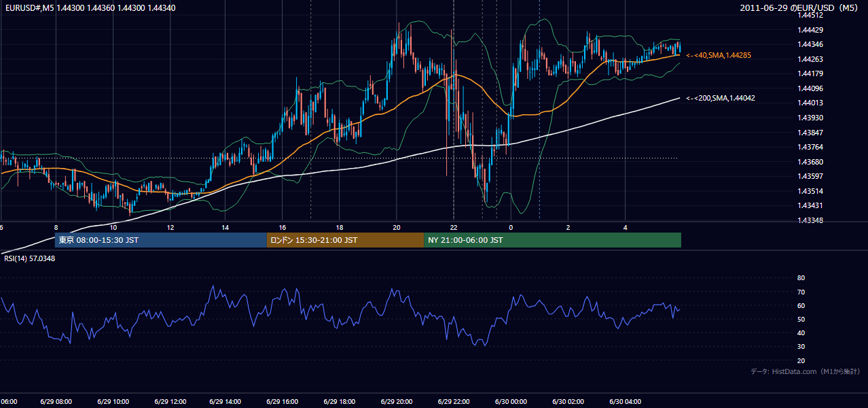
Task: Select the Tokyo 08:00-15:30 JST session bar
Action: (160, 240)
